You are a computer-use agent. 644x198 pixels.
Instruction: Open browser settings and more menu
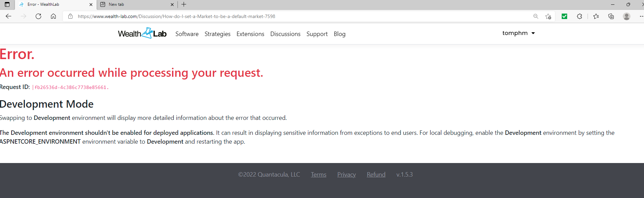pos(641,16)
